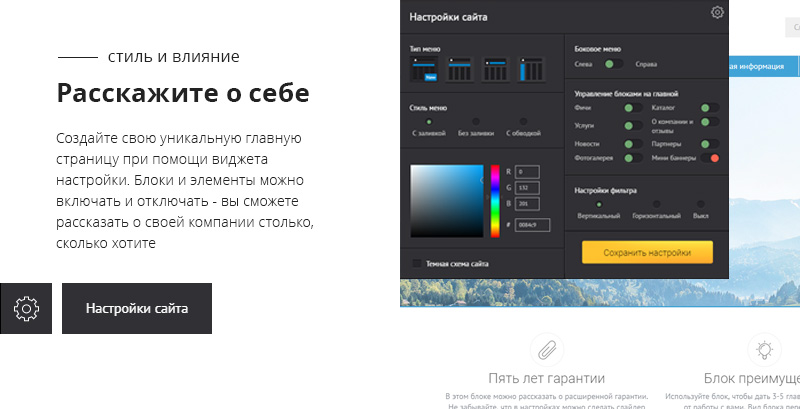Image resolution: width=800 pixels, height=409 pixels.
Task: Toggle the Мини баннеры switch
Action: (x=710, y=158)
